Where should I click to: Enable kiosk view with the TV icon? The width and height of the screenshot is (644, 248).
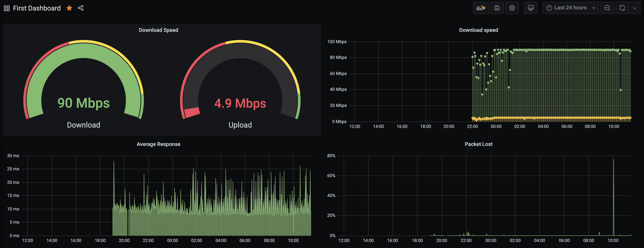[531, 8]
